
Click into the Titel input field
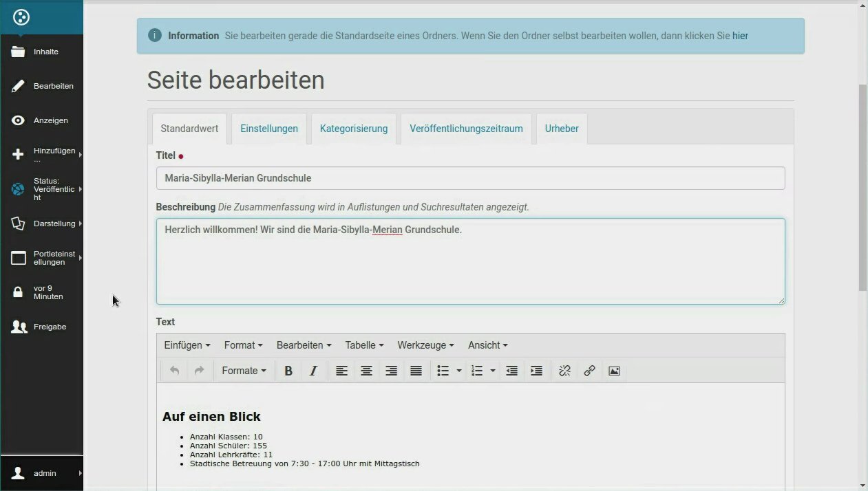(x=470, y=178)
